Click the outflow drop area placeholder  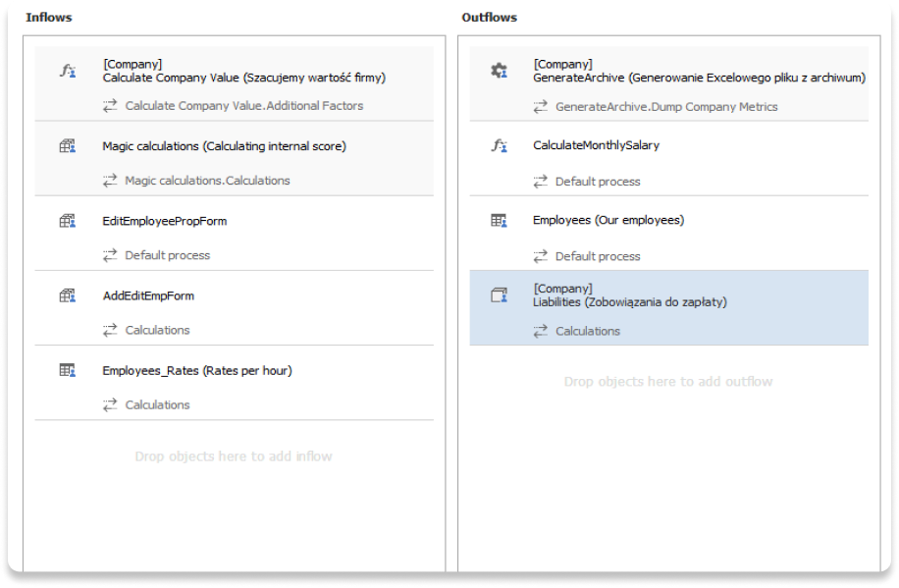668,381
